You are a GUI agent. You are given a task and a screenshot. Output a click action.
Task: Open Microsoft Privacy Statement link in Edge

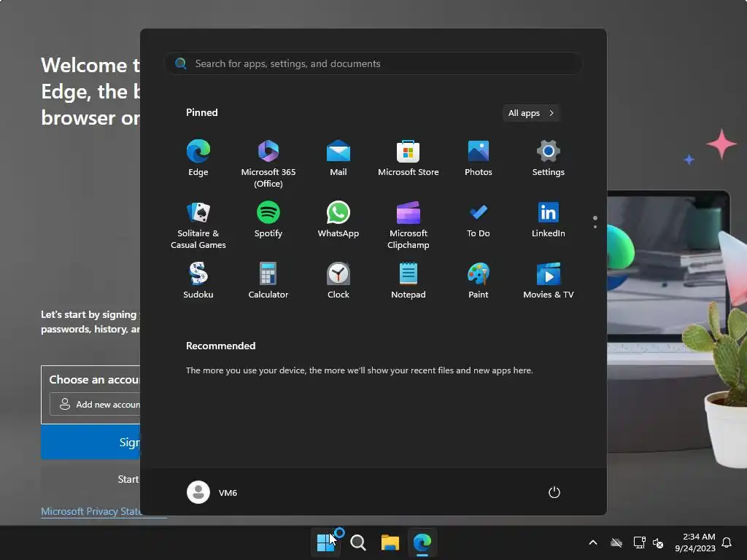pos(91,511)
